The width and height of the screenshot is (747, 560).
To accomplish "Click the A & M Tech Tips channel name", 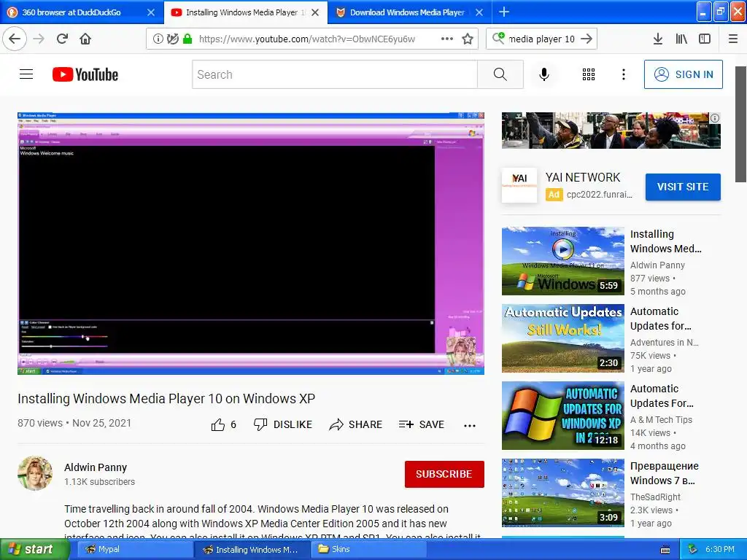I will coord(661,419).
